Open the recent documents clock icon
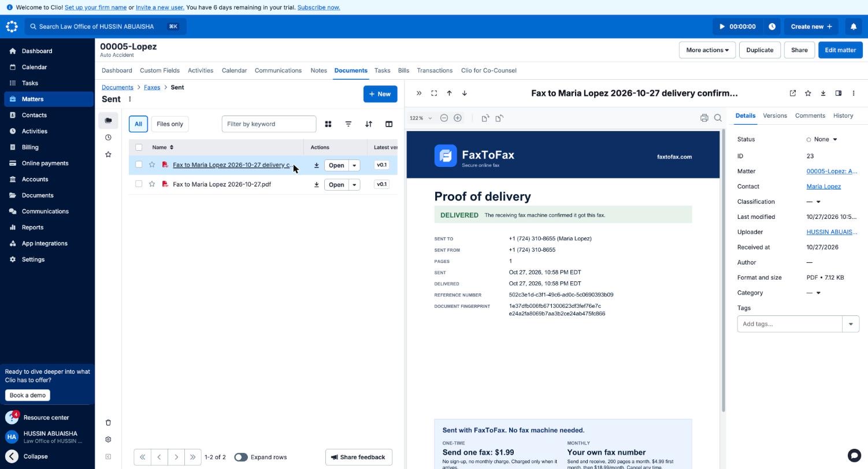Screen dimensions: 868x469 [108, 137]
